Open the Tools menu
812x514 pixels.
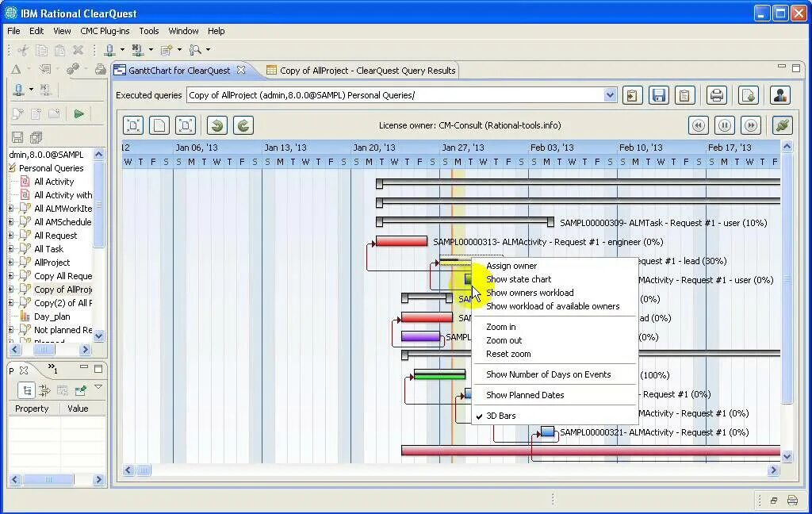pyautogui.click(x=148, y=31)
